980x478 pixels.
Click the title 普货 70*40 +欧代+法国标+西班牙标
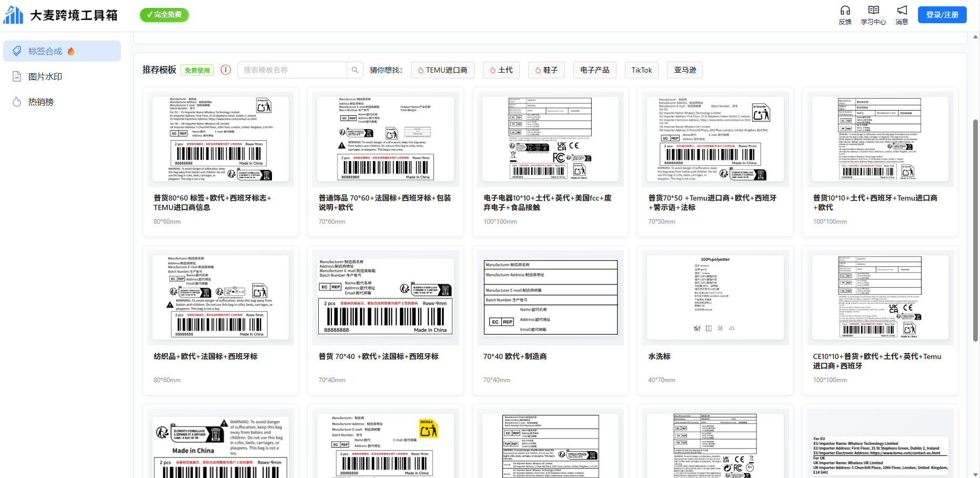[379, 356]
